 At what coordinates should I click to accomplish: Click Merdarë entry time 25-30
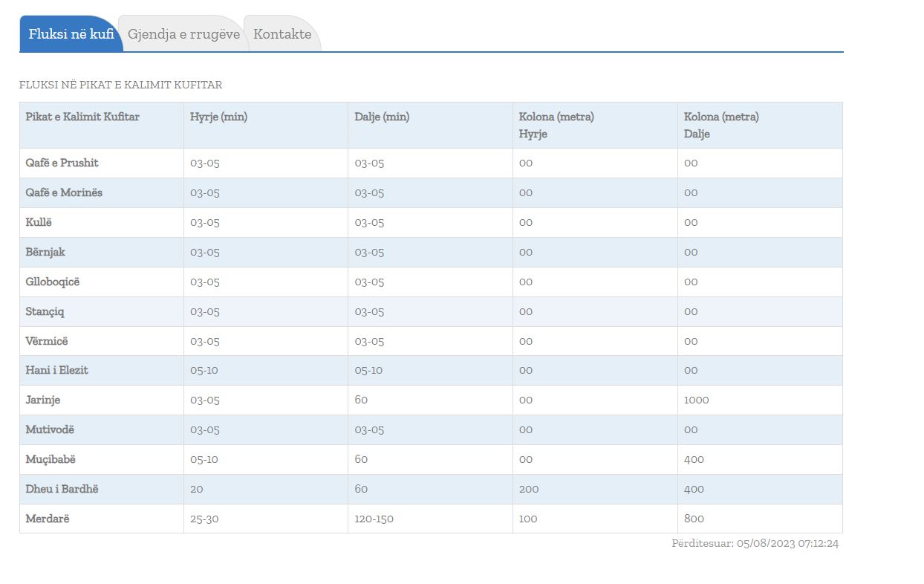[x=204, y=519]
